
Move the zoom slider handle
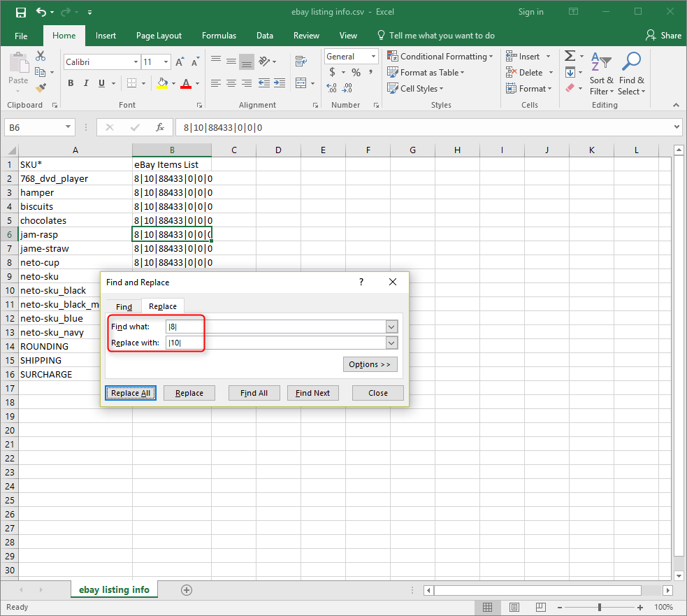[600, 607]
